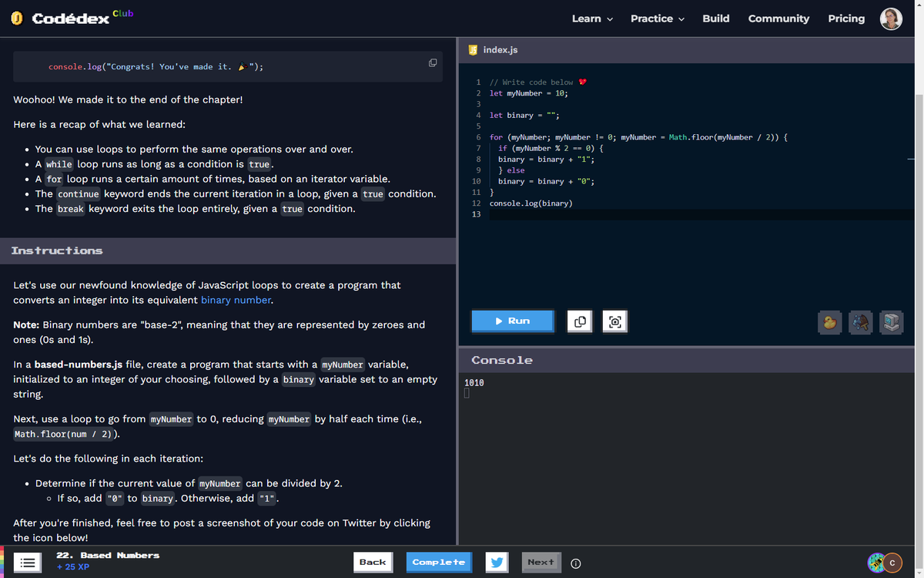Show the info icon beside Next
This screenshot has width=924, height=578.
574,563
